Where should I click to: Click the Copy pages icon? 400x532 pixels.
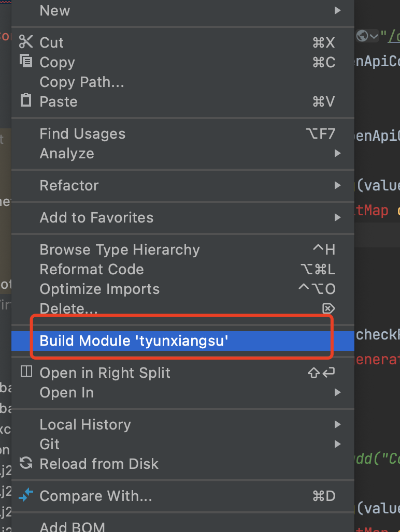[x=26, y=61]
